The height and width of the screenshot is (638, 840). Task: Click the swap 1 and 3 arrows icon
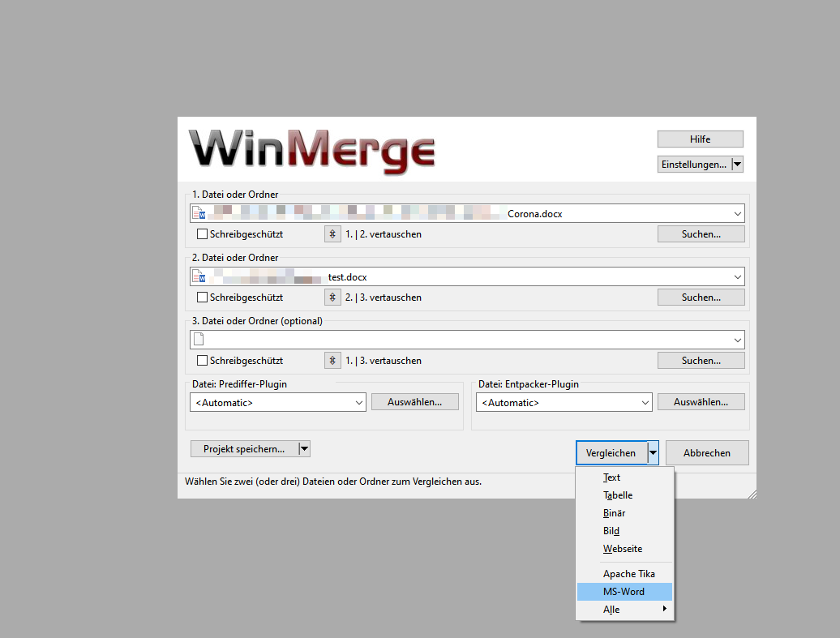click(x=332, y=361)
